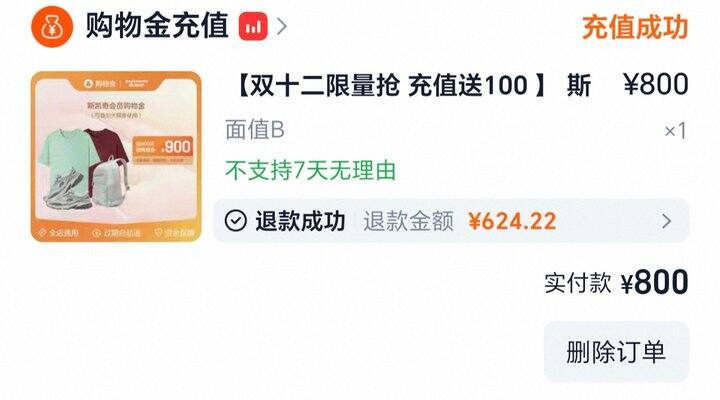Click the 删除订单 button
This screenshot has height=400, width=720.
coord(616,352)
